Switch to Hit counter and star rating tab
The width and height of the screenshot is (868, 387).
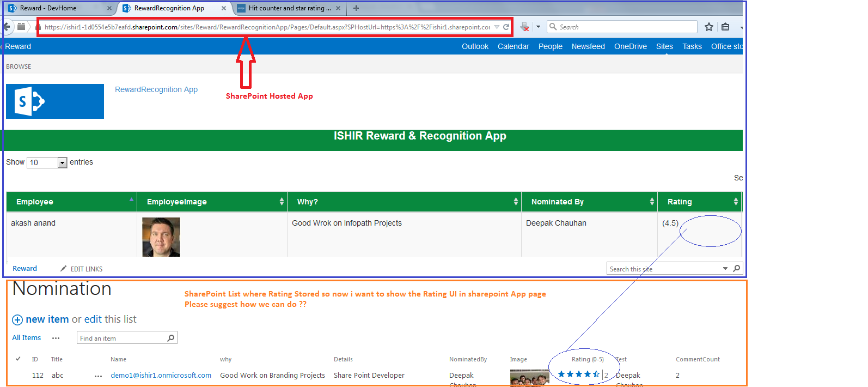289,8
